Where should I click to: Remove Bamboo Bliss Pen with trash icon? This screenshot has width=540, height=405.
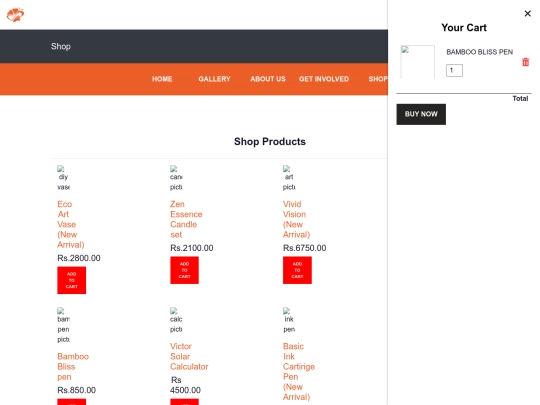(525, 62)
